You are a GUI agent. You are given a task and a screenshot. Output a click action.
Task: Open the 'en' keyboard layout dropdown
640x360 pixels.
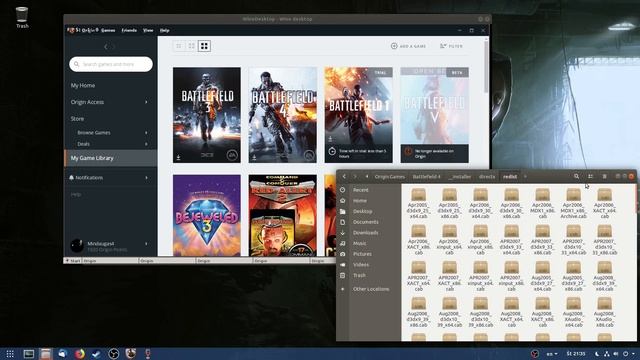[x=552, y=354]
